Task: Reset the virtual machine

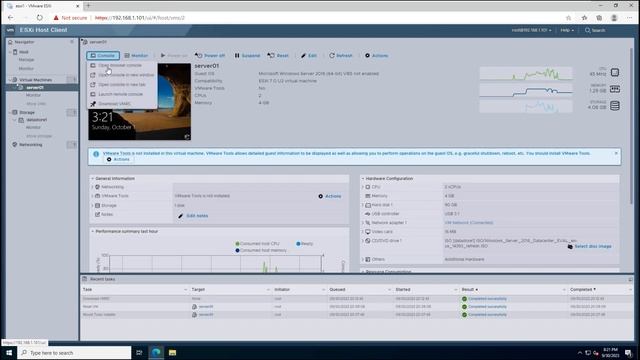Action: coord(278,56)
